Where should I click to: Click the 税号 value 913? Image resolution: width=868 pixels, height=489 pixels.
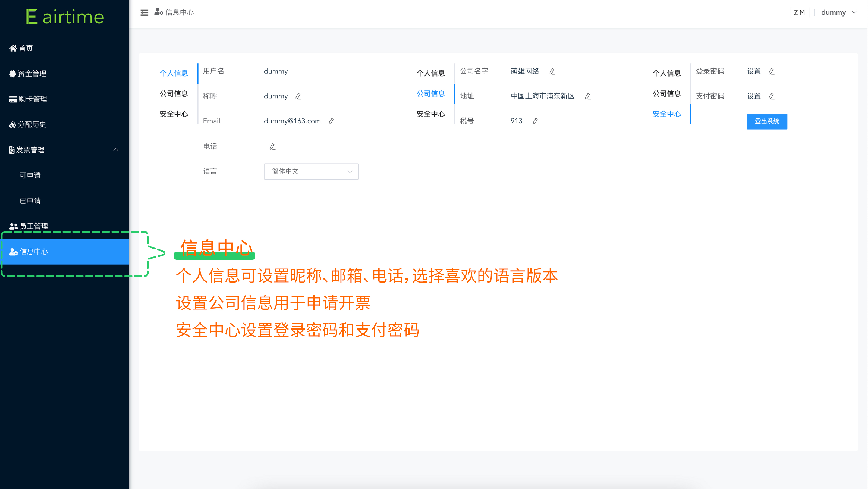[516, 121]
